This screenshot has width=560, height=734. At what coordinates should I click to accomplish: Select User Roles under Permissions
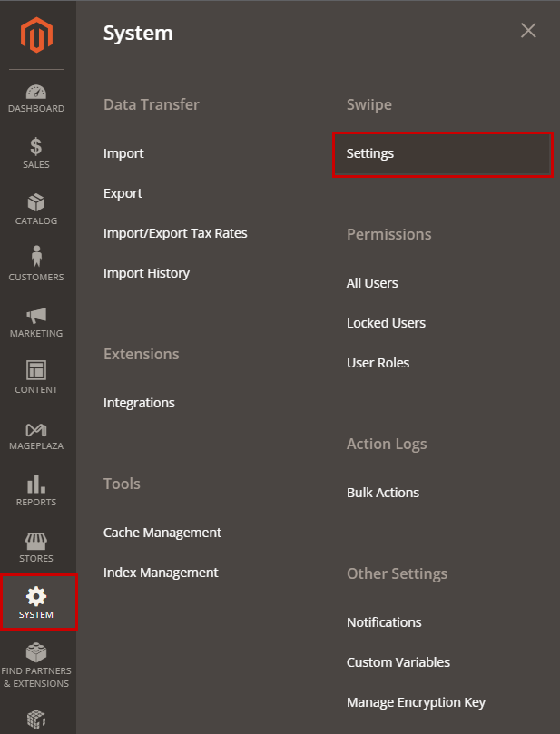click(378, 363)
